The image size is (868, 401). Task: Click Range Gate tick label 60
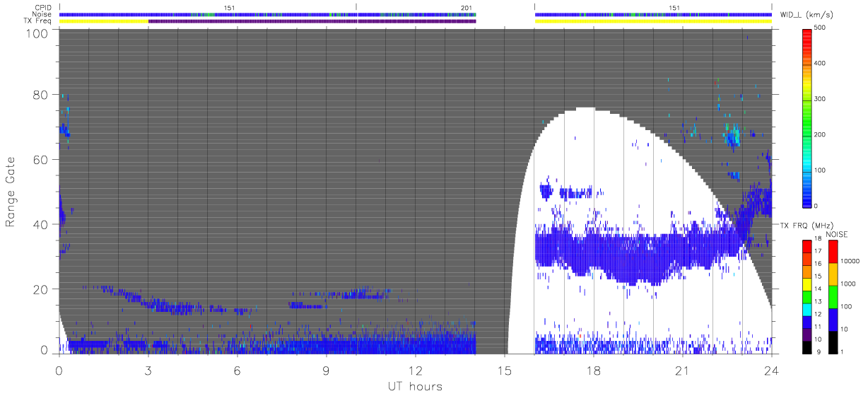(42, 159)
